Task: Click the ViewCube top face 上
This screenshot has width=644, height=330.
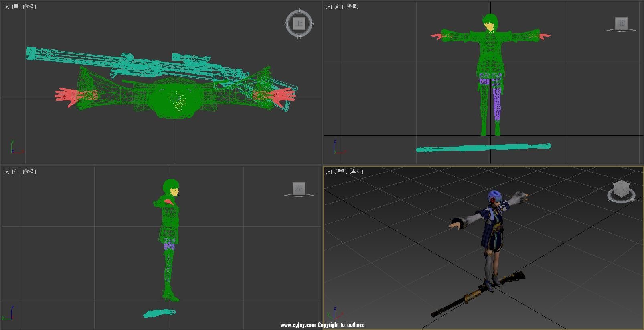Action: tap(299, 23)
